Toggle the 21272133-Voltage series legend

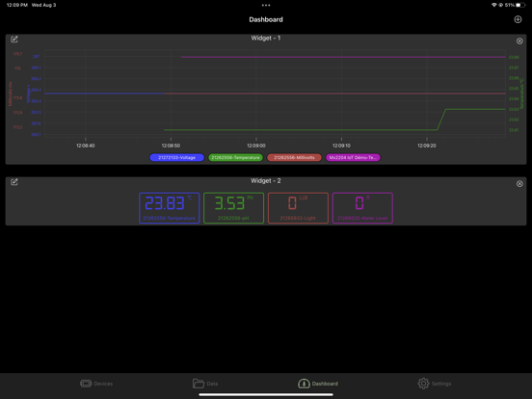(x=176, y=157)
